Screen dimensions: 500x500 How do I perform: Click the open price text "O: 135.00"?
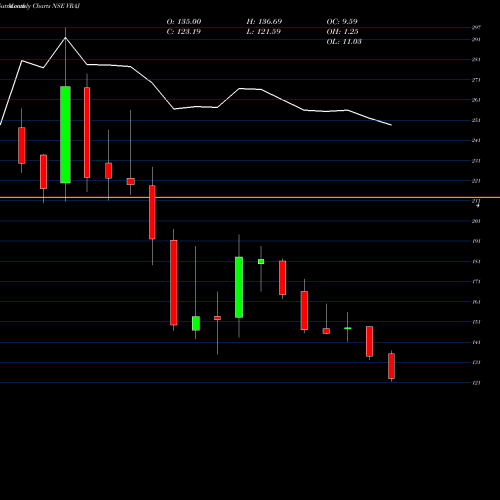184,22
